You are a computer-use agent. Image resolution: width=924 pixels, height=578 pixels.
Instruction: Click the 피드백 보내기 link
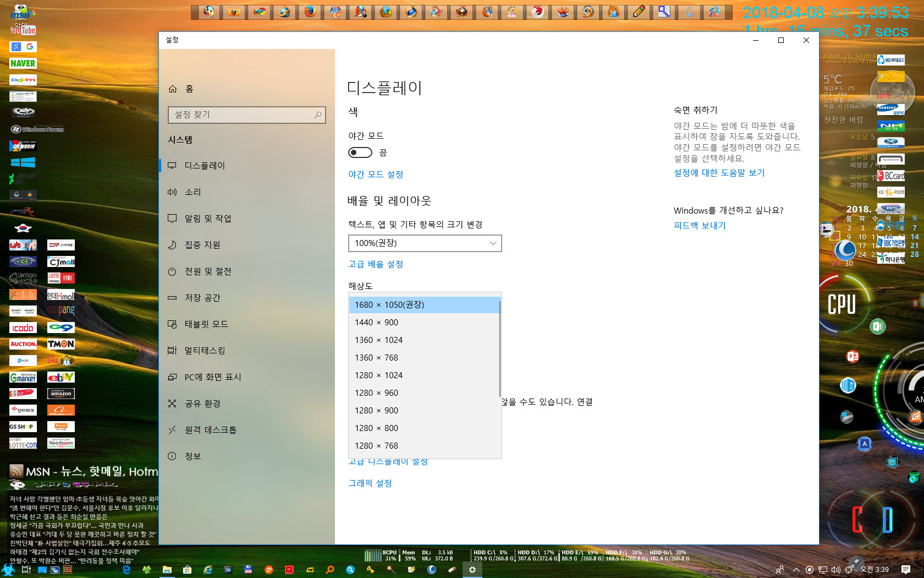click(x=700, y=226)
